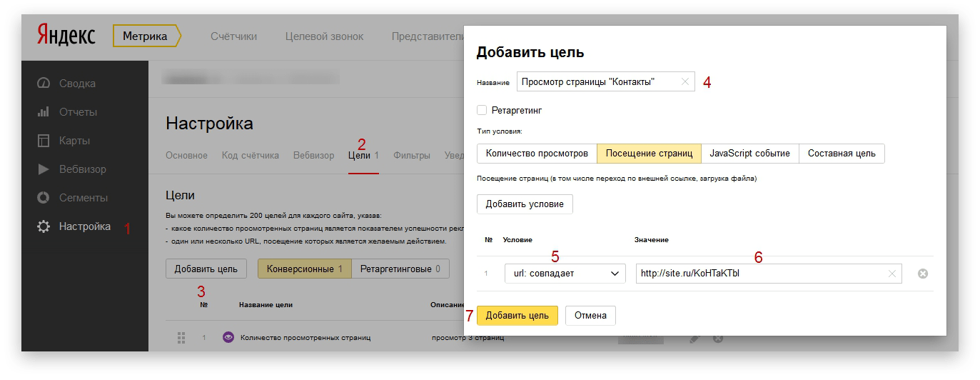This screenshot has height=380, width=980.
Task: Click the Yandex logo
Action: tap(66, 36)
